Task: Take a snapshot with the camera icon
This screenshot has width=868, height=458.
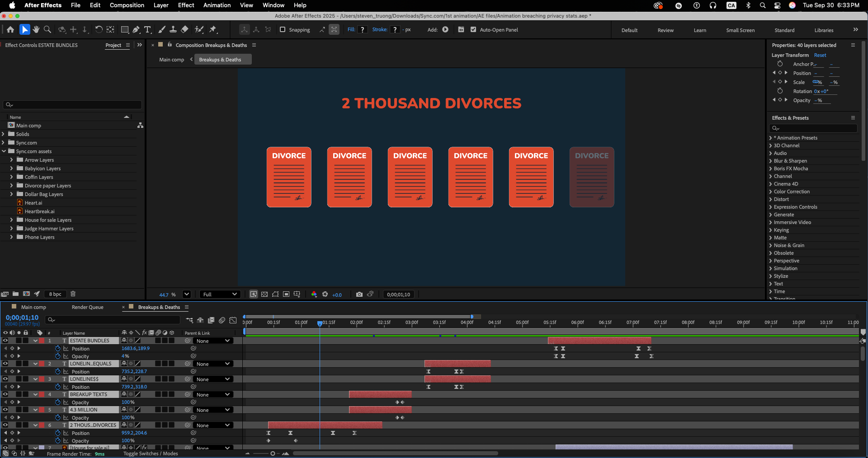Action: click(359, 294)
